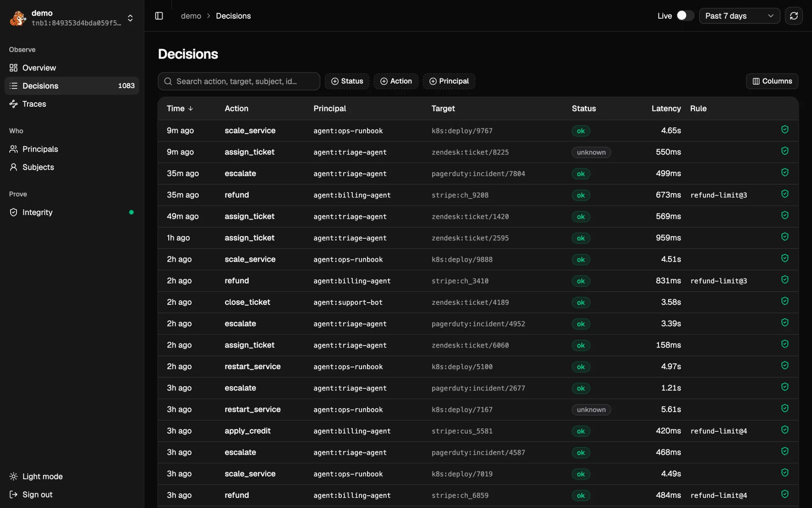Viewport: 812px width, 508px height.
Task: Click the search magnifier icon
Action: (x=168, y=81)
